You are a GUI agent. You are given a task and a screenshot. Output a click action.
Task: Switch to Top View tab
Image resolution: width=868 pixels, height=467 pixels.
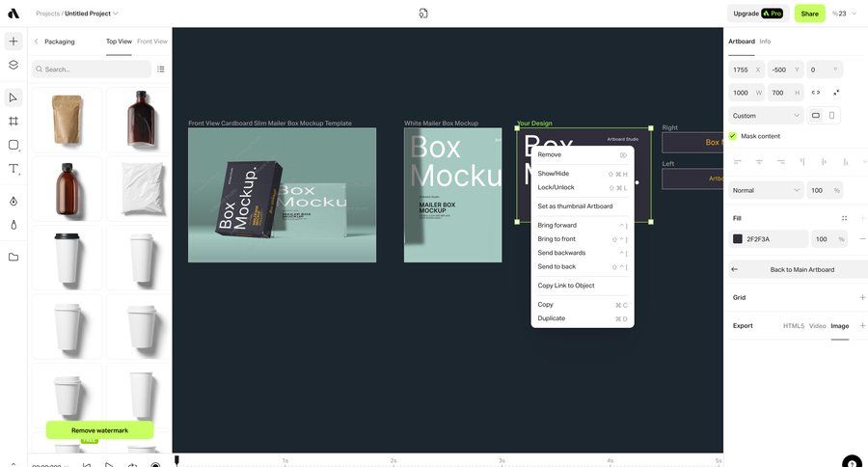coord(119,41)
